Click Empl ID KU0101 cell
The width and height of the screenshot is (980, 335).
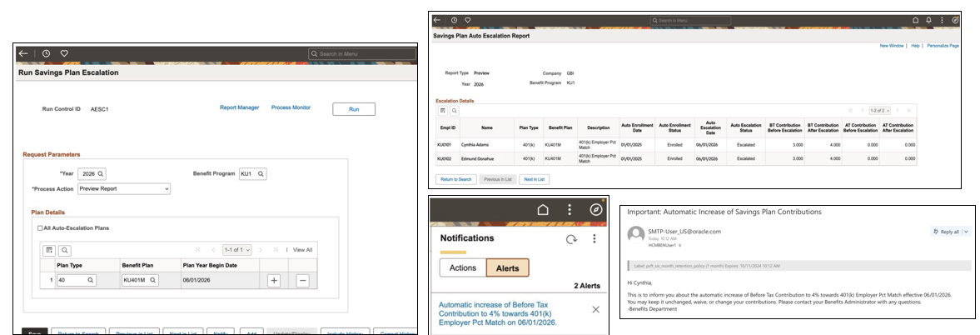pyautogui.click(x=447, y=144)
